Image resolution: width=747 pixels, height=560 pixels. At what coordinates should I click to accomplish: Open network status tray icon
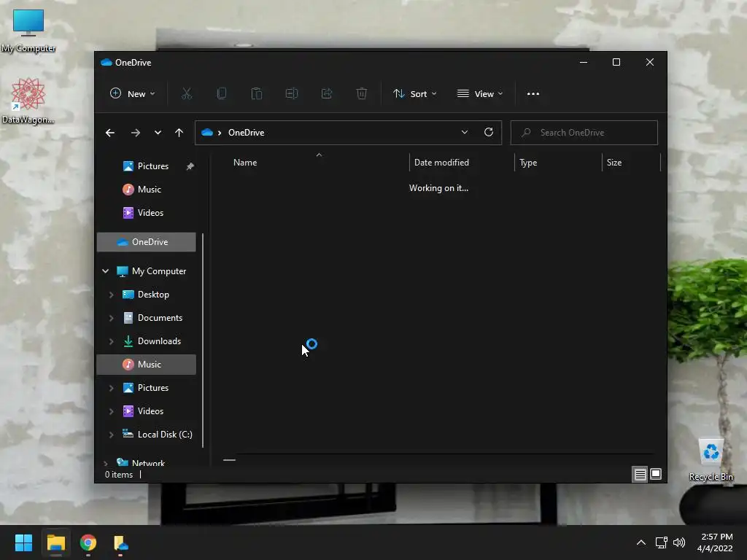[x=661, y=542]
